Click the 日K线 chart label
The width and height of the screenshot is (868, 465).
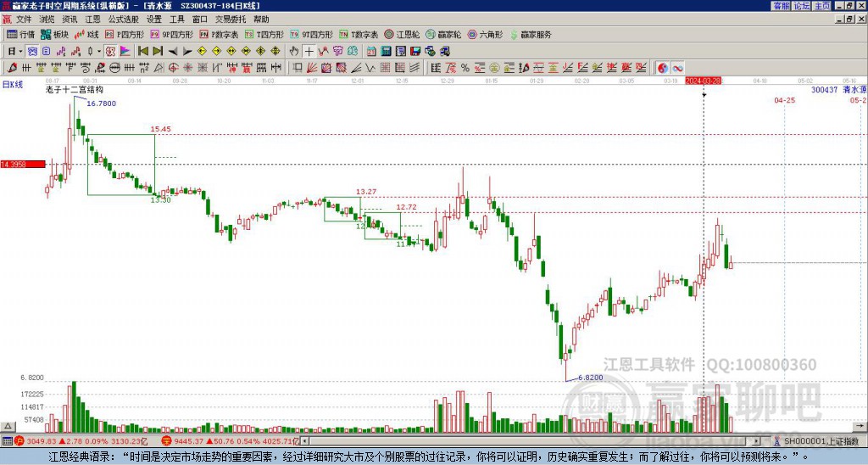click(12, 85)
